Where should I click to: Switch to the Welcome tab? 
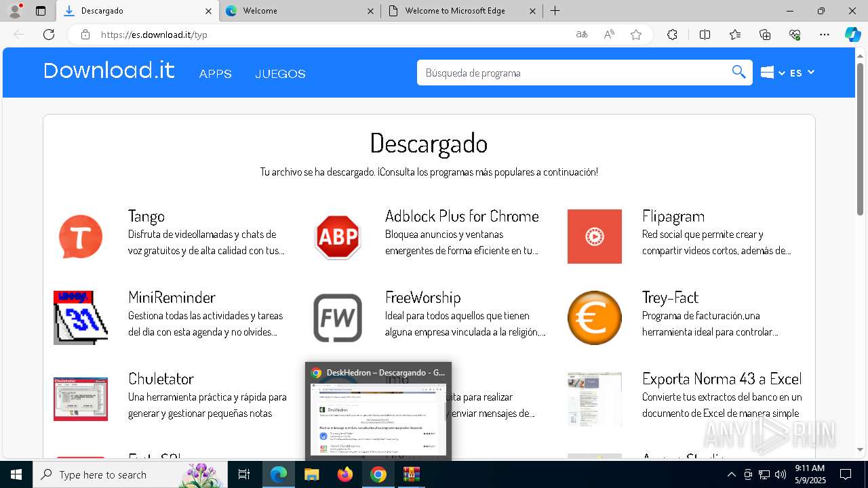pyautogui.click(x=300, y=11)
